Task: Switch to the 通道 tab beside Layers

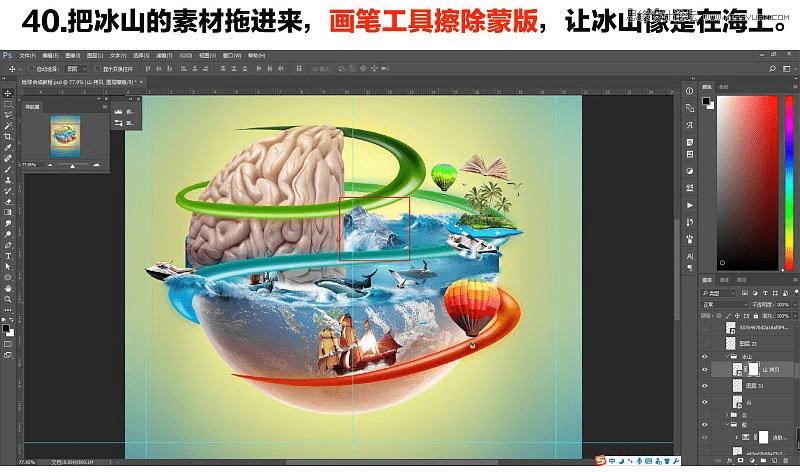Action: 724,280
